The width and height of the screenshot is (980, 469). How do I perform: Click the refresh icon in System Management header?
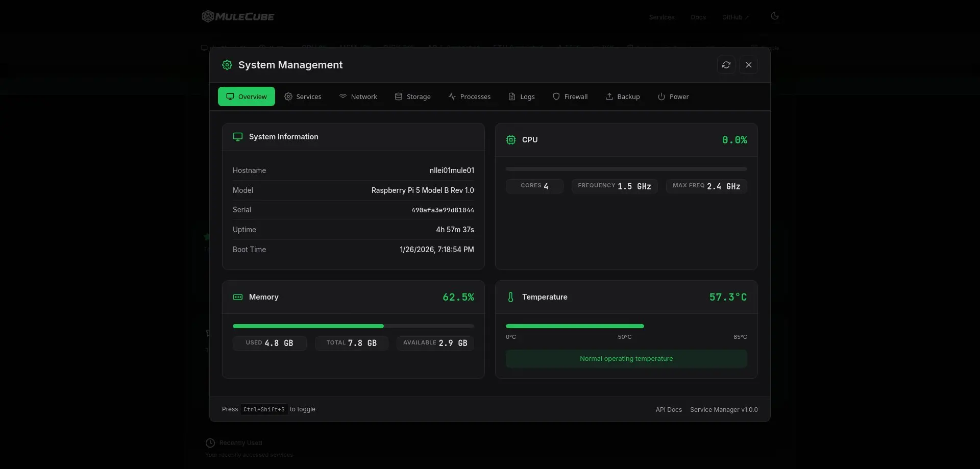coord(726,65)
